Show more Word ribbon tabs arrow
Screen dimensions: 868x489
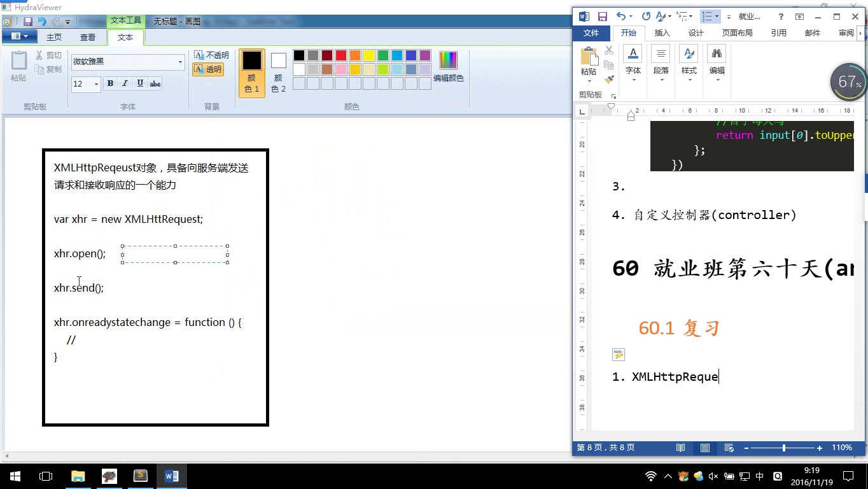coord(861,33)
